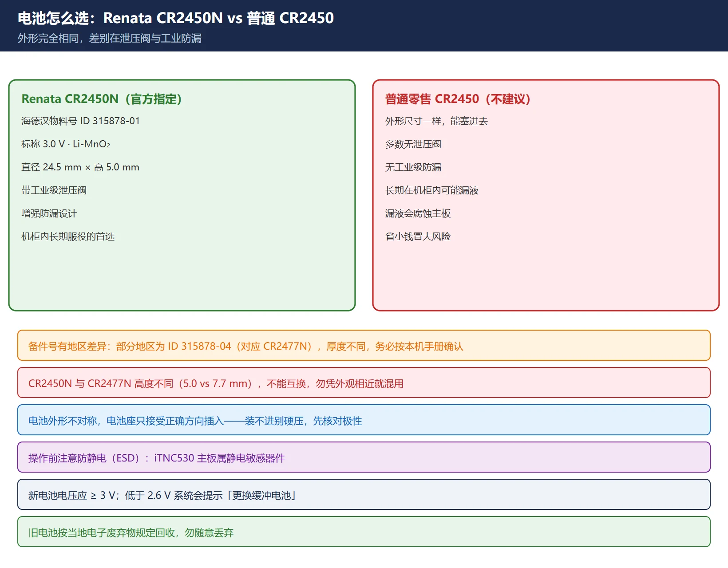
Task: Click the title '电池怎么选：Renata CR2450N vs 普通 CR2450'
Action: (176, 18)
